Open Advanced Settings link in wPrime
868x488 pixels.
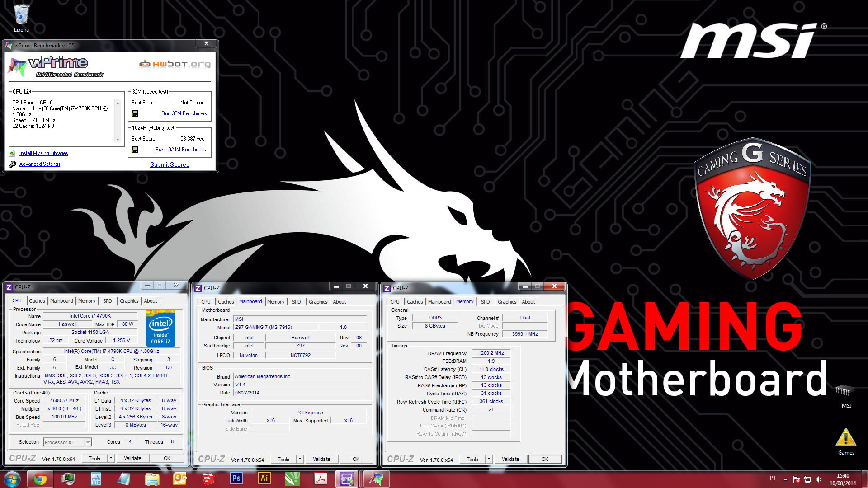[x=40, y=164]
